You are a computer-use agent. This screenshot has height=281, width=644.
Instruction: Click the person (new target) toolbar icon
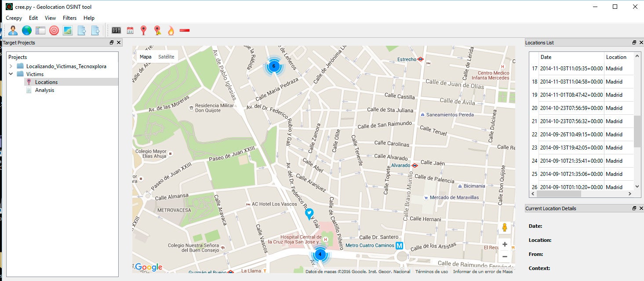(x=13, y=30)
